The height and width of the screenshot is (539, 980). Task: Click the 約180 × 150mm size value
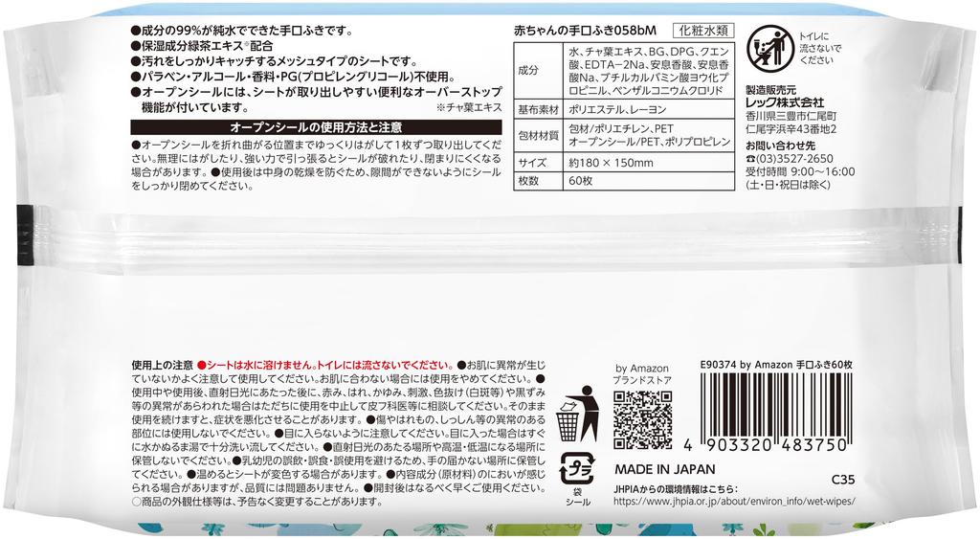point(611,163)
